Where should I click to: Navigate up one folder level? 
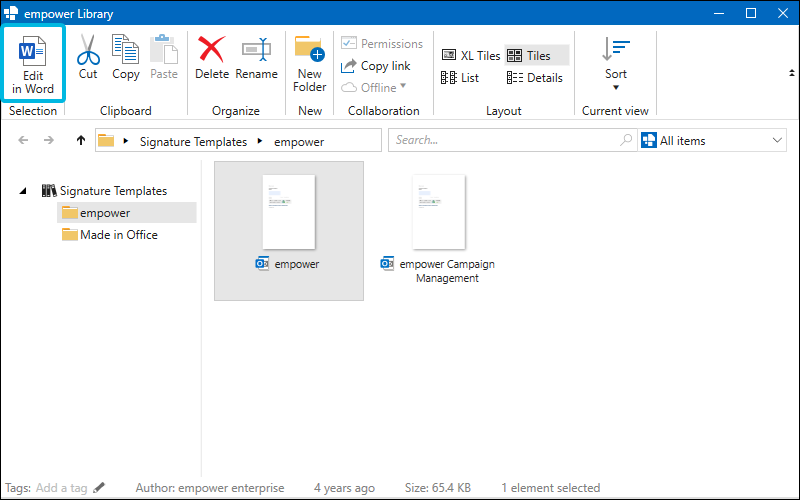point(81,140)
